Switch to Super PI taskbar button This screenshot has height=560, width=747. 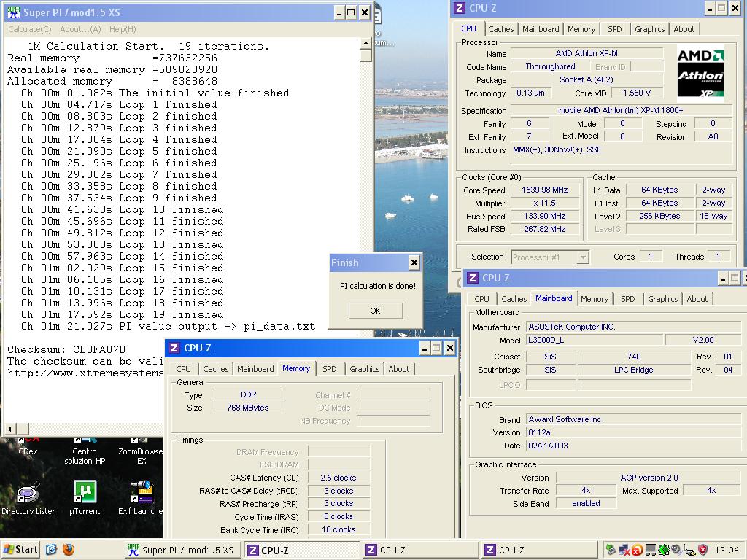182,550
